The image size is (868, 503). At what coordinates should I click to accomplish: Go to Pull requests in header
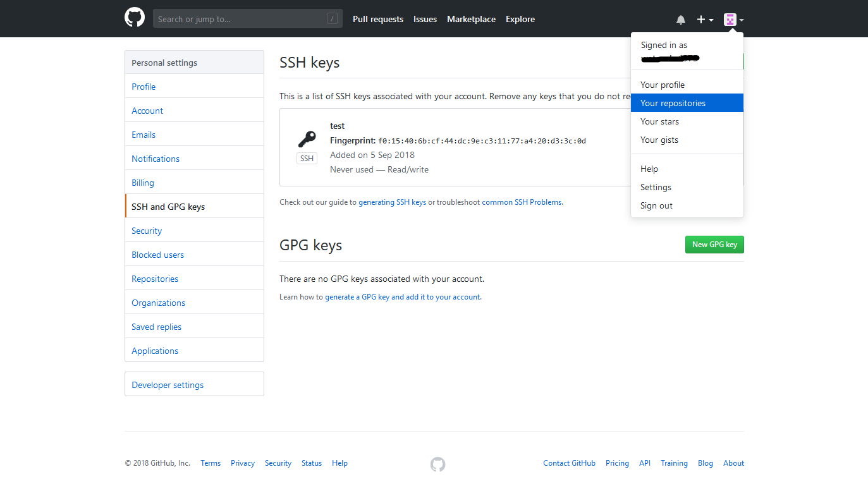click(377, 19)
